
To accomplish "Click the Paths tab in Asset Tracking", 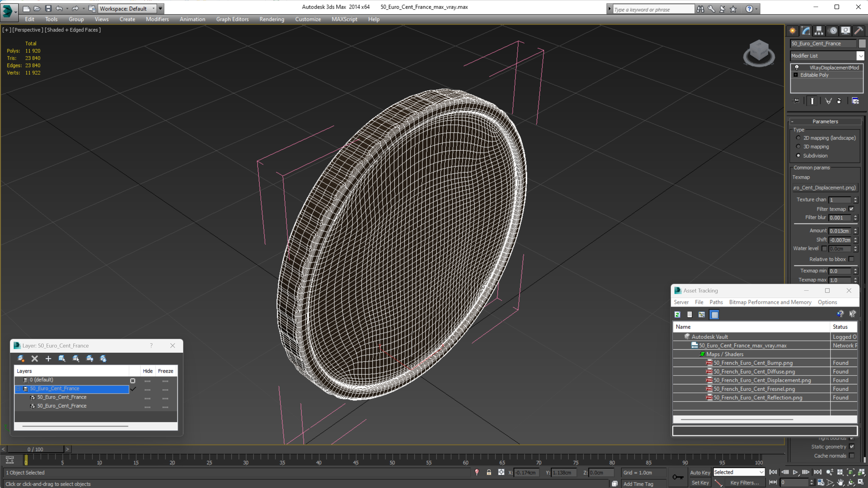I will coord(716,302).
